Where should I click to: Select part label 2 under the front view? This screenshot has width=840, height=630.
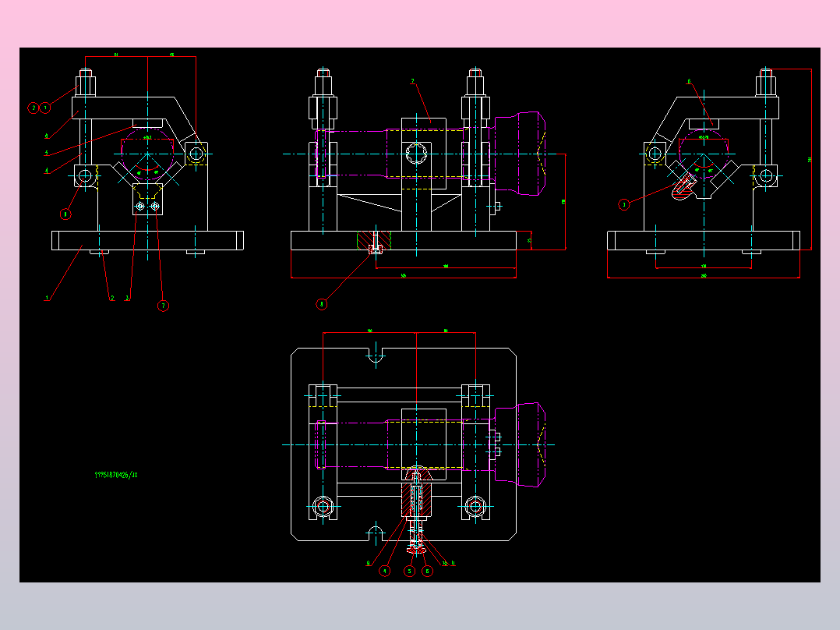click(x=112, y=298)
